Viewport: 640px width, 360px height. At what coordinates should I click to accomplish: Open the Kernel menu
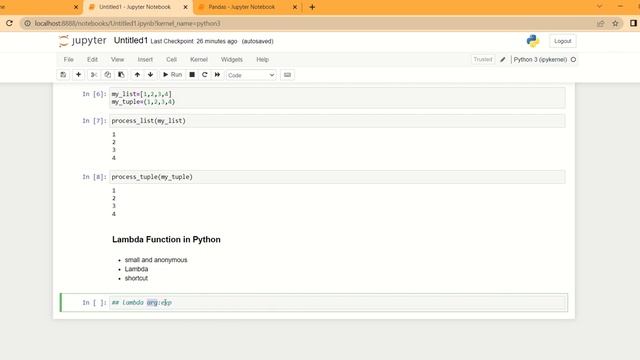tap(199, 60)
